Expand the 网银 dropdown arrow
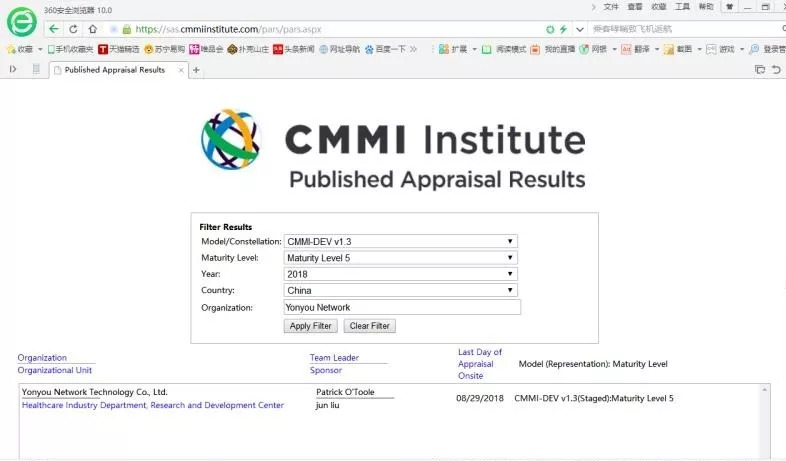Screen dimensions: 786x461 click(614, 49)
